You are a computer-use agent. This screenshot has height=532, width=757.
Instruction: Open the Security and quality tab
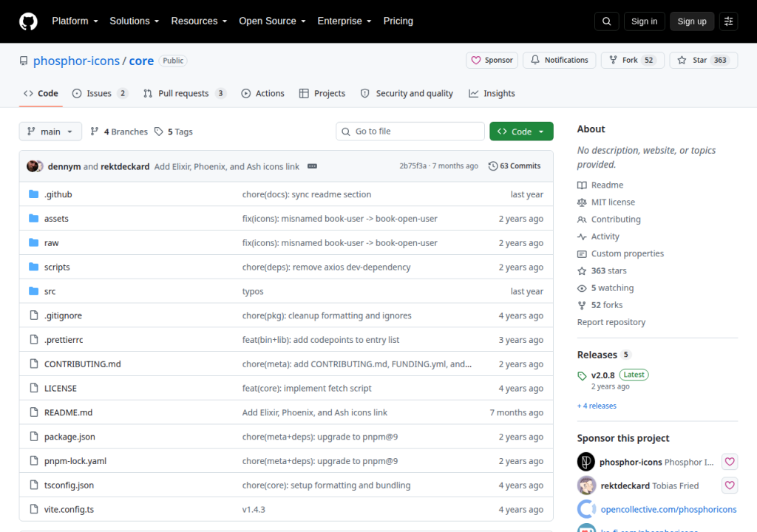[x=407, y=94]
